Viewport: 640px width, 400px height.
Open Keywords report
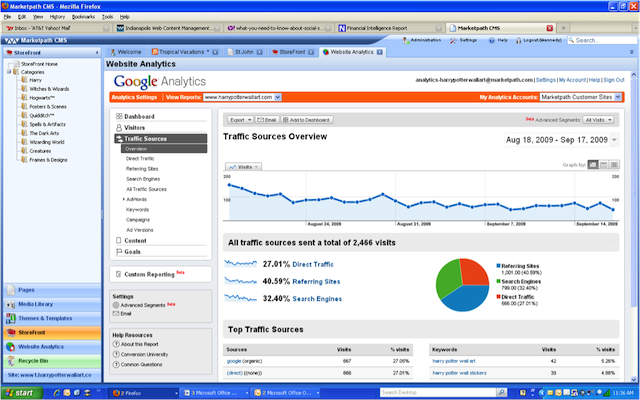pyautogui.click(x=138, y=210)
